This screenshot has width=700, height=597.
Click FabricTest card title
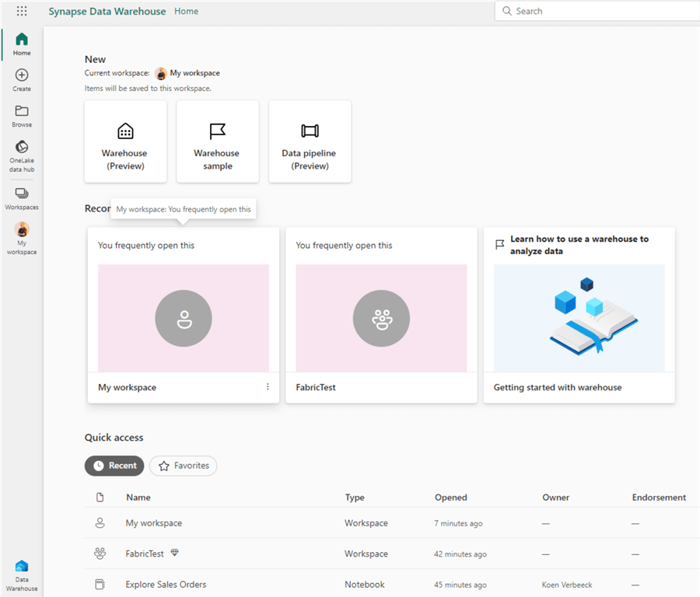pos(316,387)
